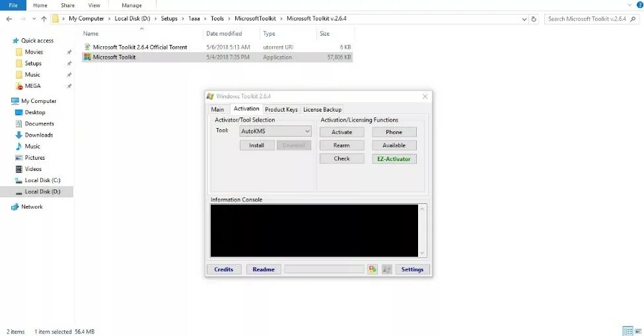
Task: Open the File menu in Explorer
Action: pos(13,5)
